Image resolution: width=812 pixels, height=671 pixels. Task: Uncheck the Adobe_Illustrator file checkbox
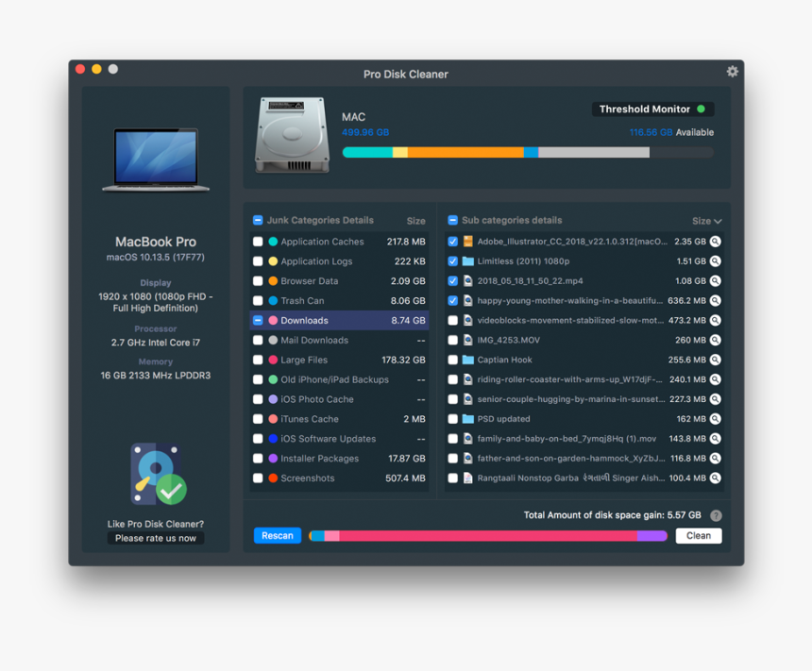(x=452, y=242)
